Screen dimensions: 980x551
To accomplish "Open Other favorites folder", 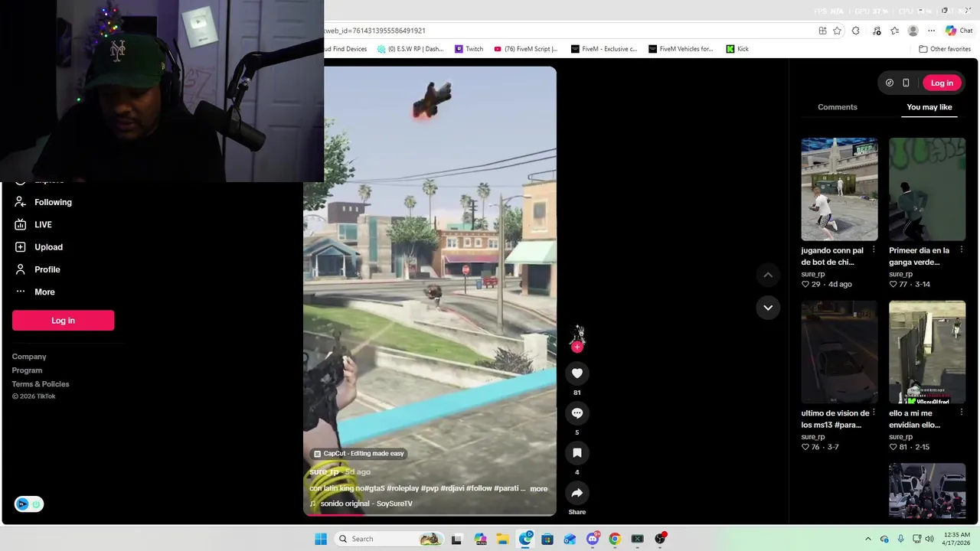I will pyautogui.click(x=945, y=49).
